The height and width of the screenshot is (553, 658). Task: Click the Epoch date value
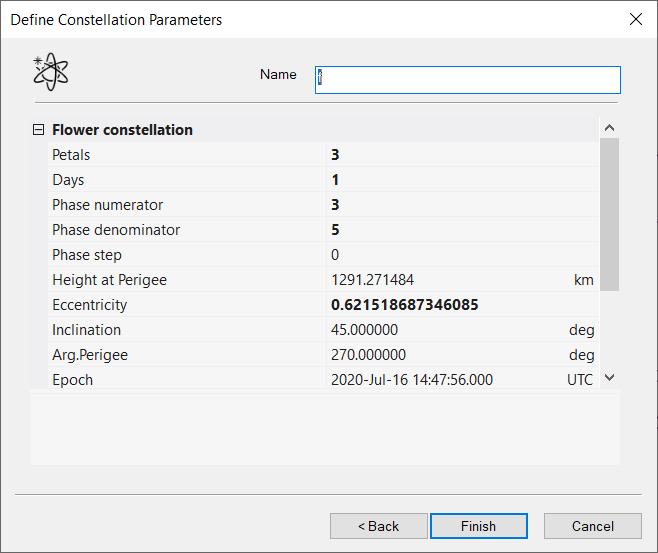pyautogui.click(x=440, y=380)
